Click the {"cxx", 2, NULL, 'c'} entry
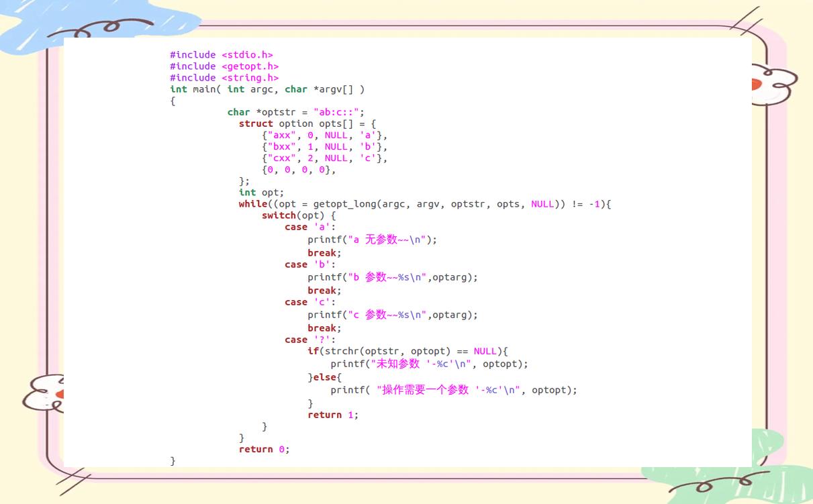The width and height of the screenshot is (813, 504). (x=324, y=158)
